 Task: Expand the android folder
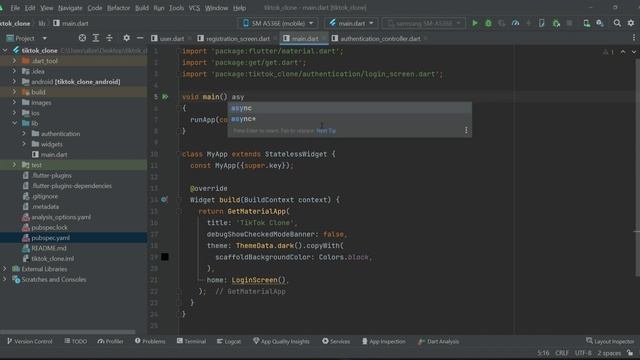(x=14, y=82)
